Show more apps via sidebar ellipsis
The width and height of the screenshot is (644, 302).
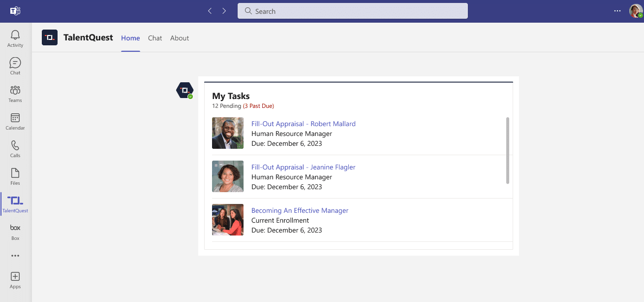(15, 256)
